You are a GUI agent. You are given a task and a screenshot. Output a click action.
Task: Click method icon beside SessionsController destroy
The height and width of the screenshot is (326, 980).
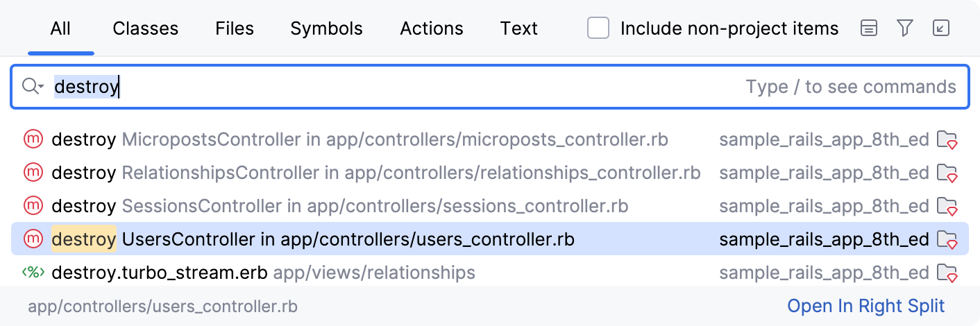[33, 205]
